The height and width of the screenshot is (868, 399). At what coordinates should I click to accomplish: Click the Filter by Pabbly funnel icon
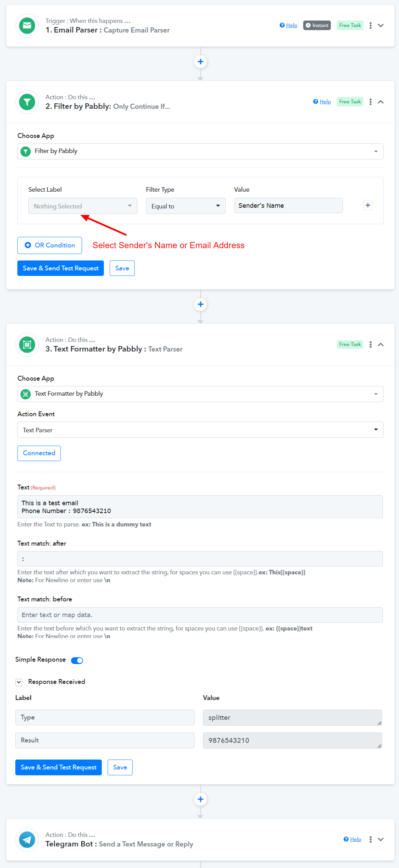click(27, 102)
